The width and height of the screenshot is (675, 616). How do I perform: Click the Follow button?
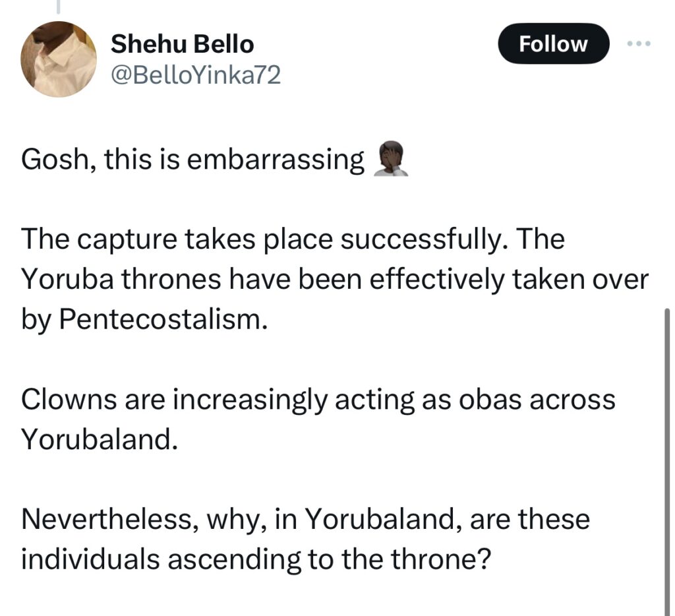point(552,44)
